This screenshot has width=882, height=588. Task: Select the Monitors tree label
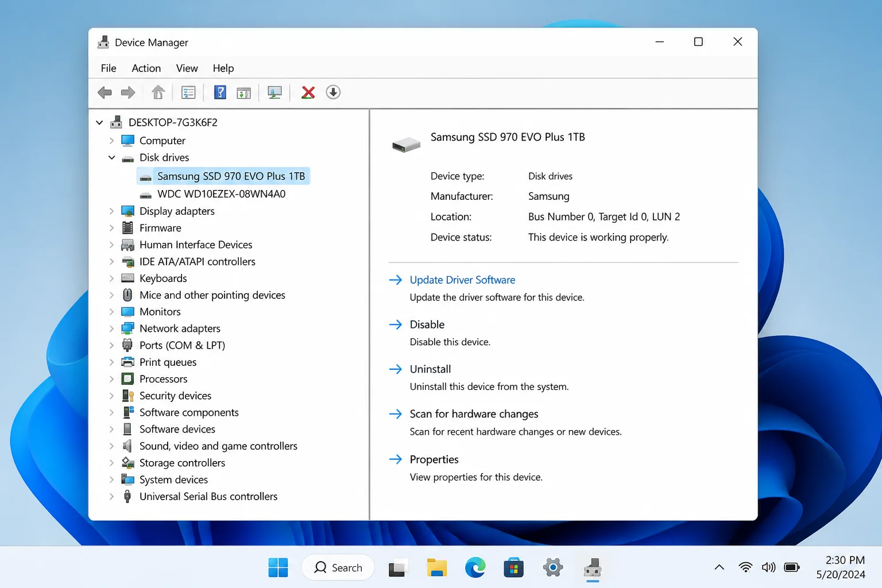[x=160, y=312]
